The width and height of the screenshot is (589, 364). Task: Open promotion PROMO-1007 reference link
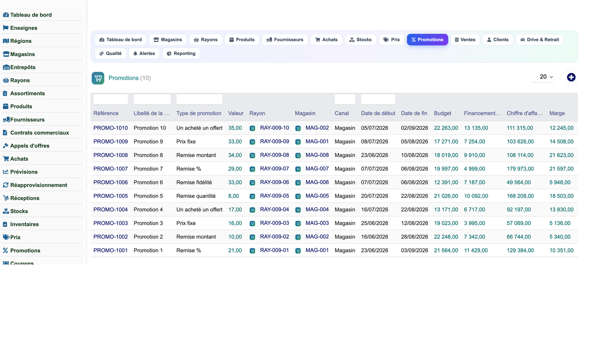pos(110,169)
